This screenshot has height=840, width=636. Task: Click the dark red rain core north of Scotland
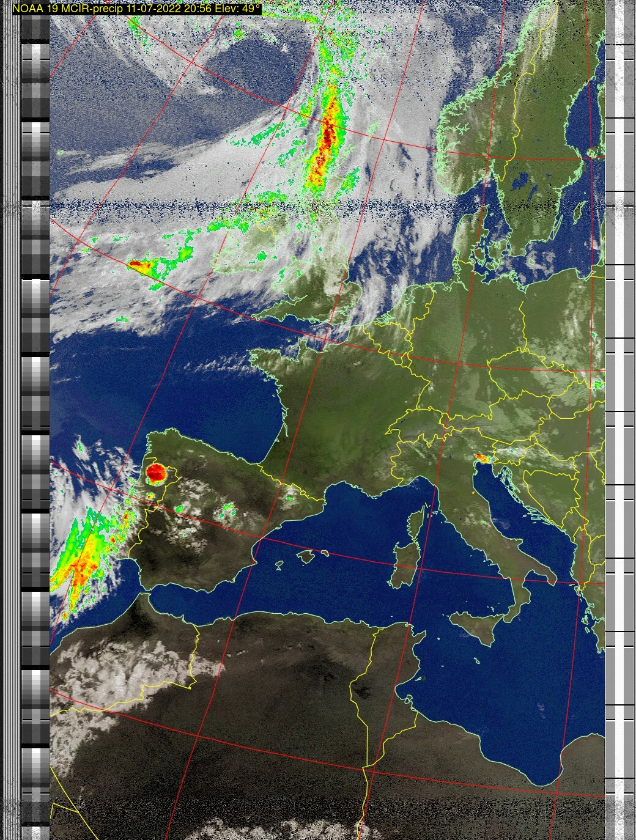(328, 133)
